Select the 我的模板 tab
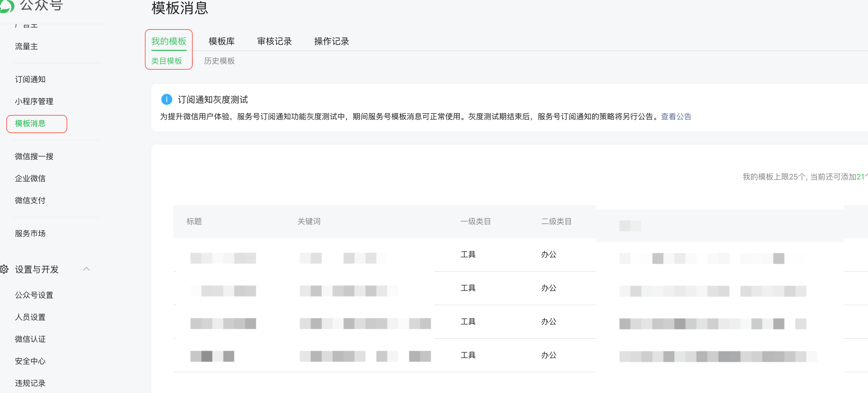Image resolution: width=868 pixels, height=393 pixels. [x=168, y=42]
